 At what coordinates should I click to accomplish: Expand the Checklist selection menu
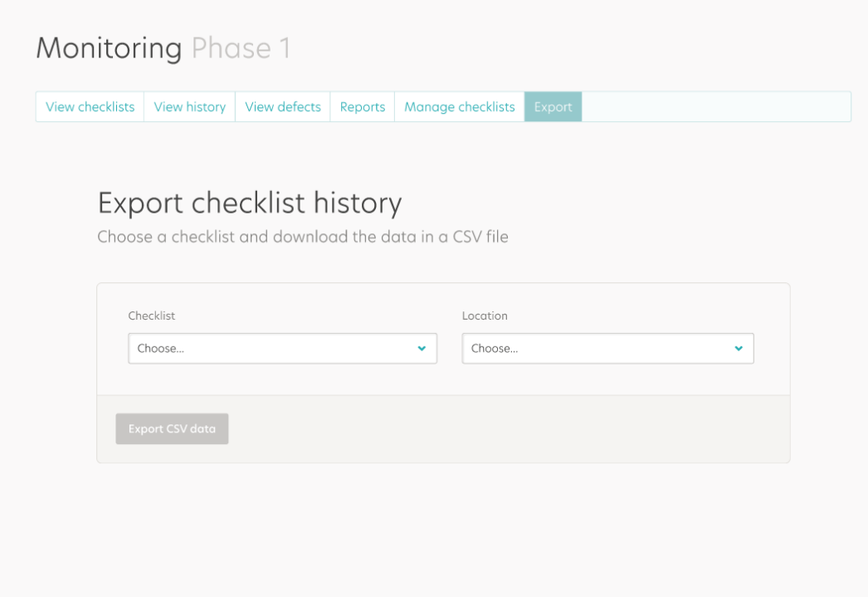pos(282,349)
